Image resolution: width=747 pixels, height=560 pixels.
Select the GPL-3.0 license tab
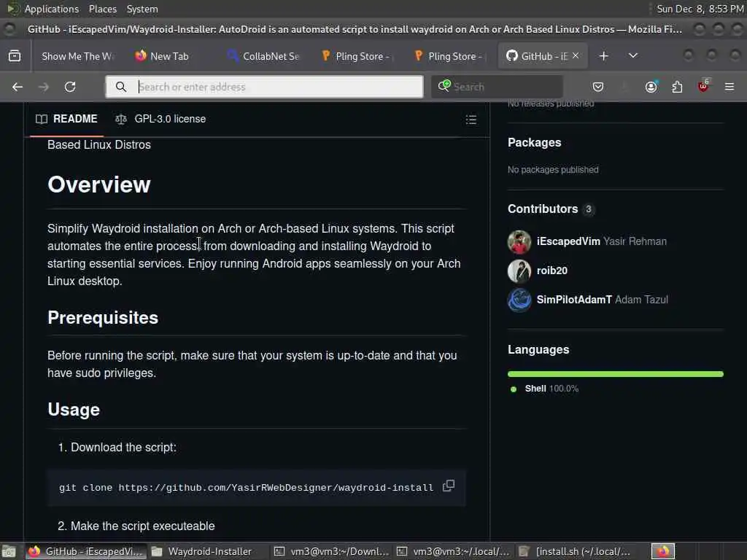pyautogui.click(x=160, y=119)
